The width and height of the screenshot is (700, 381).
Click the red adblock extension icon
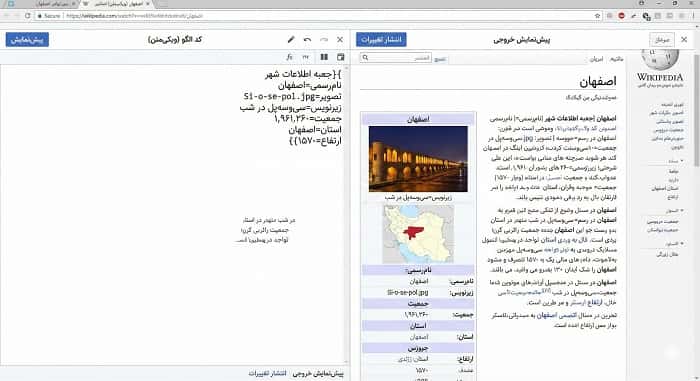click(x=621, y=16)
